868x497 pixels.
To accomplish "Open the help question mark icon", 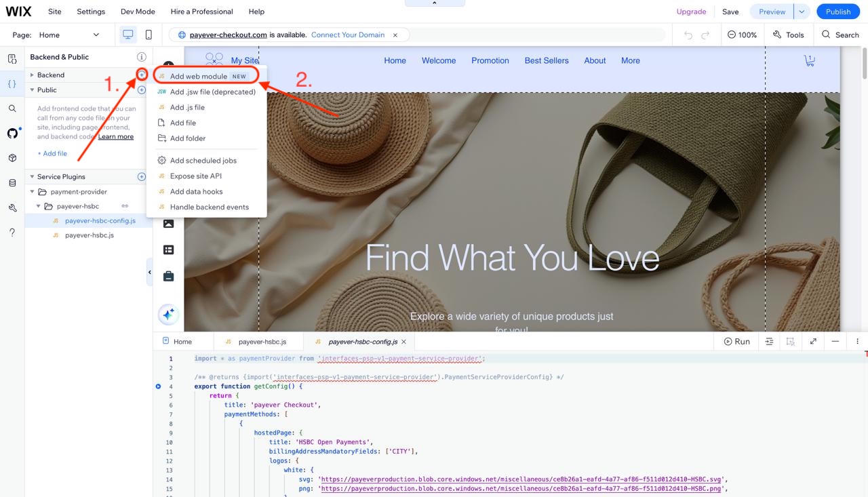I will pos(12,233).
